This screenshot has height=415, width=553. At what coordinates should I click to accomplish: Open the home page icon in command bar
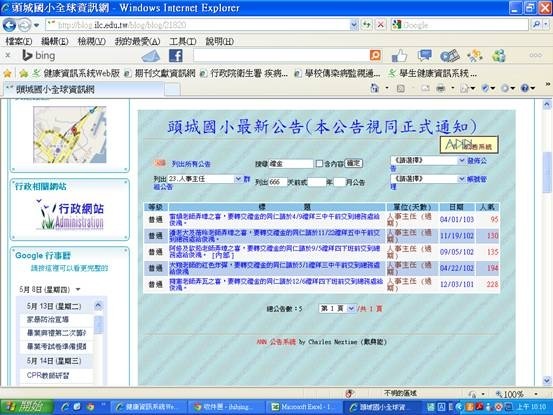point(375,88)
